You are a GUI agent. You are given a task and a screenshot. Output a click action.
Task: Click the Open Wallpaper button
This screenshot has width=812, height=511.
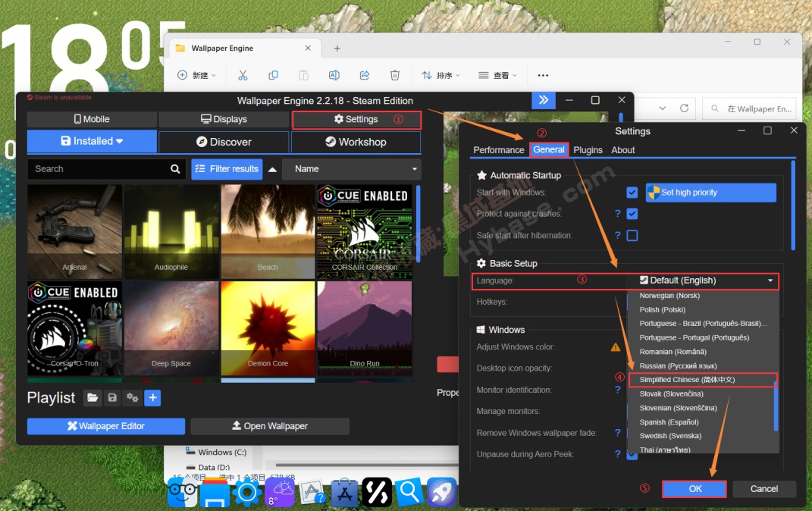coord(270,426)
